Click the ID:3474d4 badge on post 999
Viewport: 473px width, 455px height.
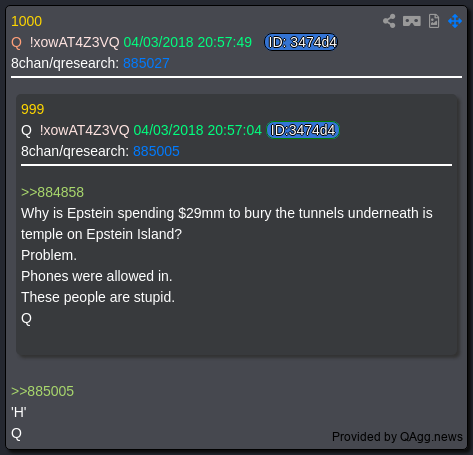(x=303, y=130)
